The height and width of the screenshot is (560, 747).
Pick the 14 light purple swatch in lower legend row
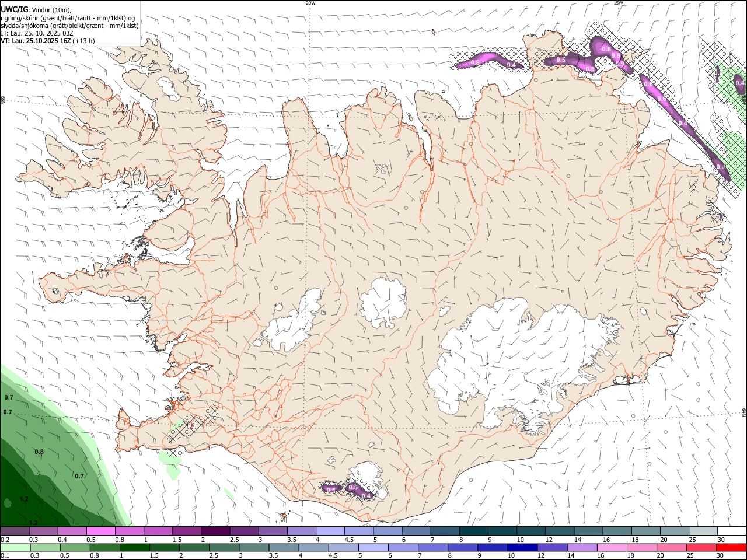point(583,548)
